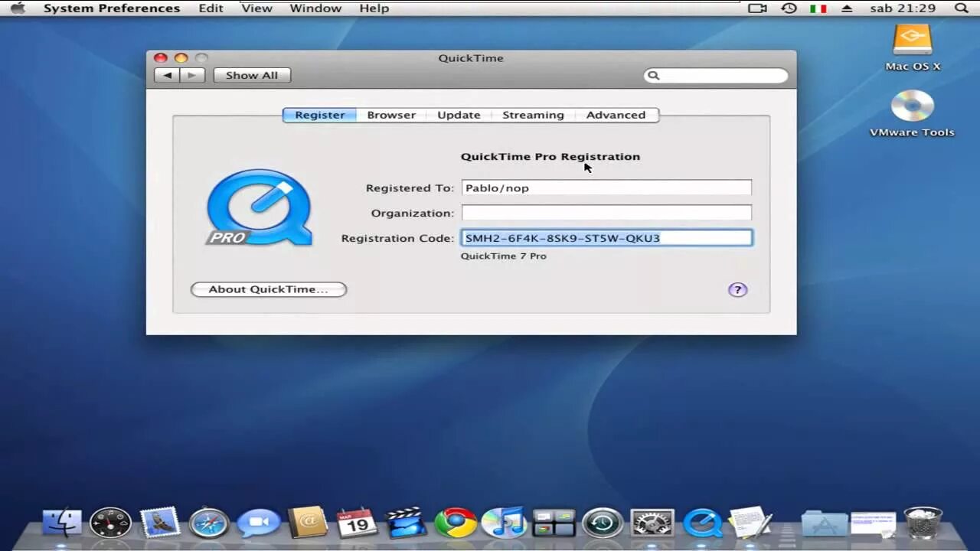The width and height of the screenshot is (980, 551).
Task: Open Spaces from the Dock
Action: (554, 523)
